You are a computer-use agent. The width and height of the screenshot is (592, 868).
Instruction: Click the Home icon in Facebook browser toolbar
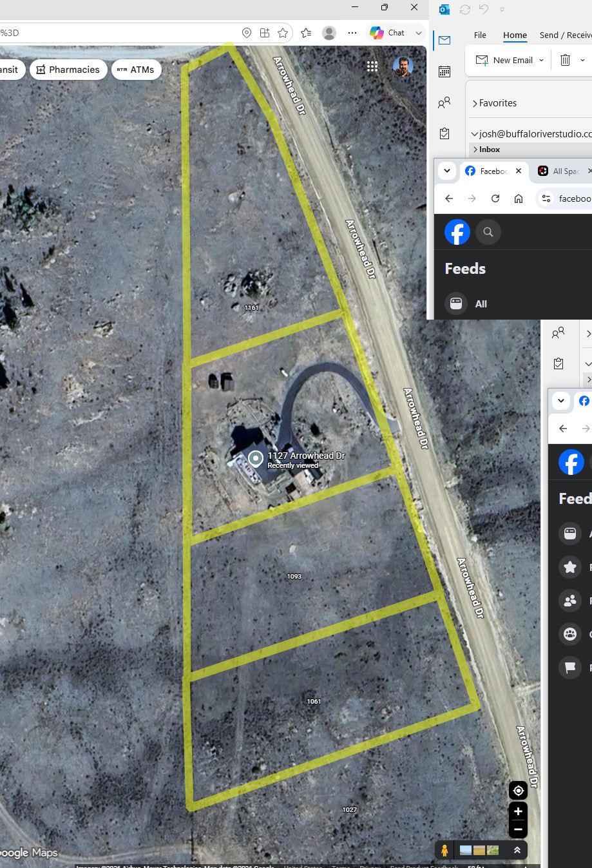pyautogui.click(x=519, y=198)
